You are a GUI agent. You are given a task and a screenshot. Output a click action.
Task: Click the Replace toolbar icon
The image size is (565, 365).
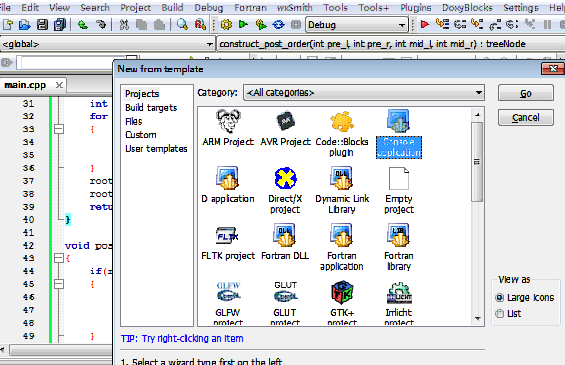(200, 25)
